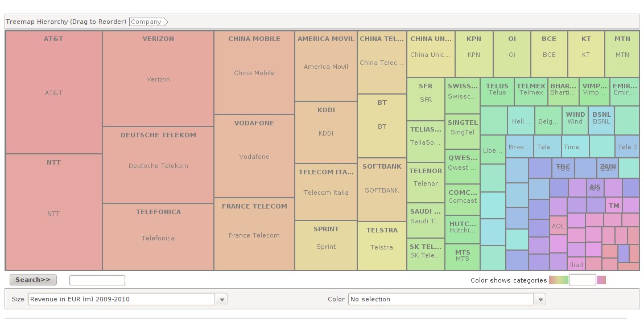The width and height of the screenshot is (644, 319).
Task: Select the Swisscom treemap cell
Action: tap(463, 96)
